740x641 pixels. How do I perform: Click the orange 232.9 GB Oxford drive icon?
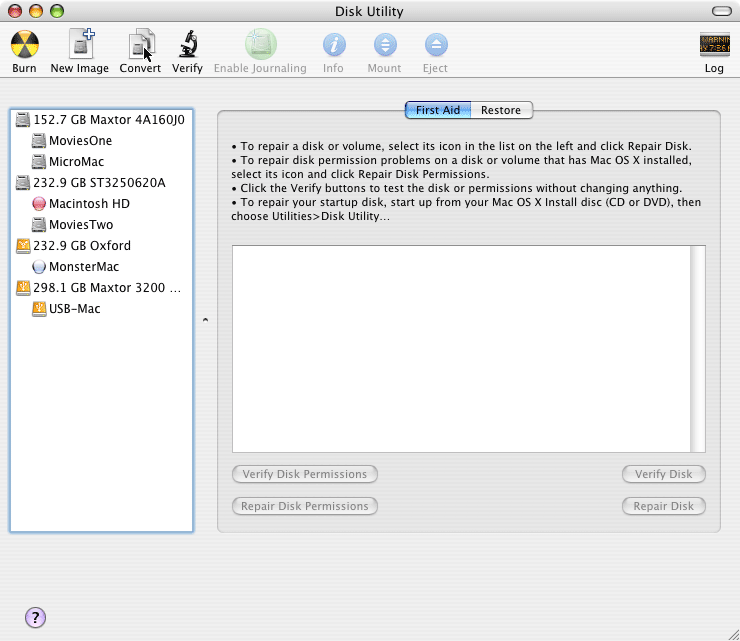coord(23,246)
